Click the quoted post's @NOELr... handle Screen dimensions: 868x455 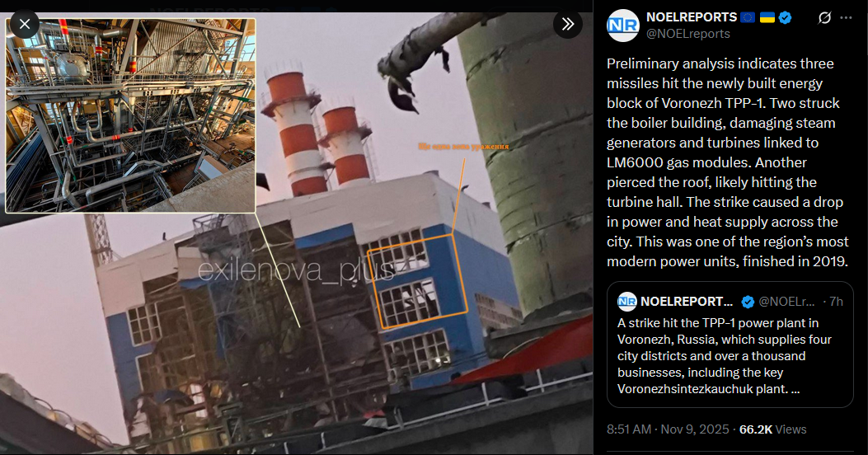tap(786, 302)
